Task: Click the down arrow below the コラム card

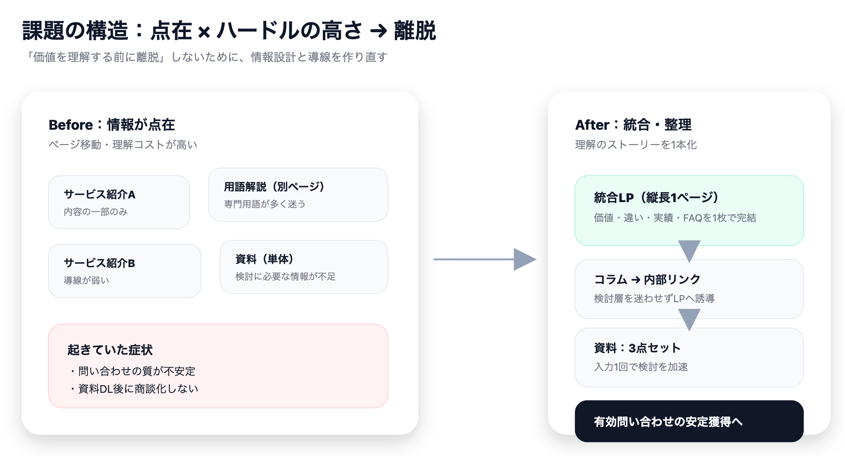Action: pos(689,319)
